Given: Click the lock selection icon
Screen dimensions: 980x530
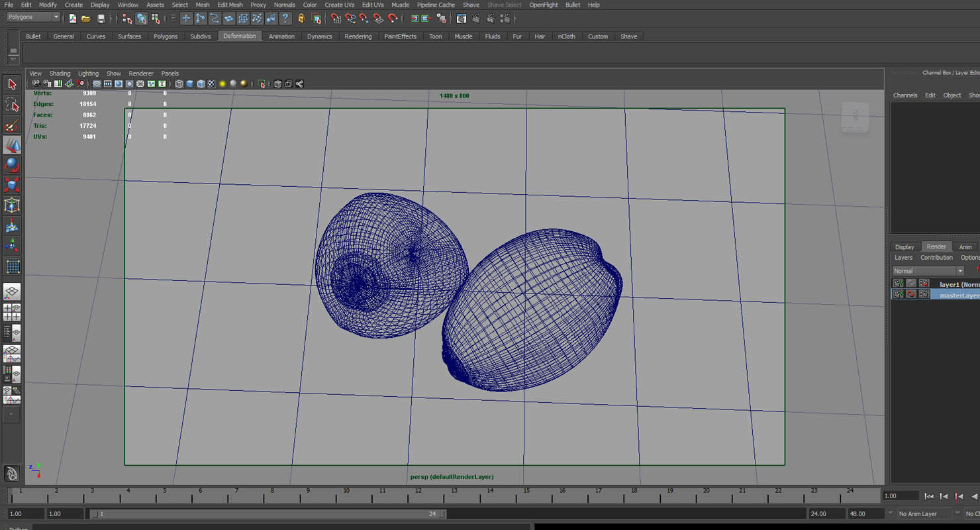Looking at the screenshot, I should point(301,19).
